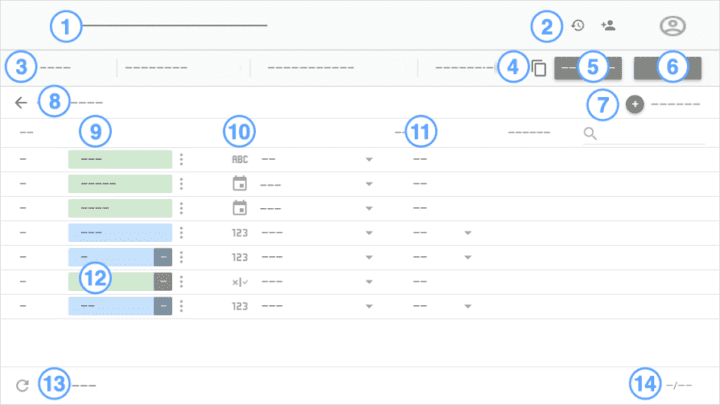Click formula box on boolean row's green field

coord(163,281)
